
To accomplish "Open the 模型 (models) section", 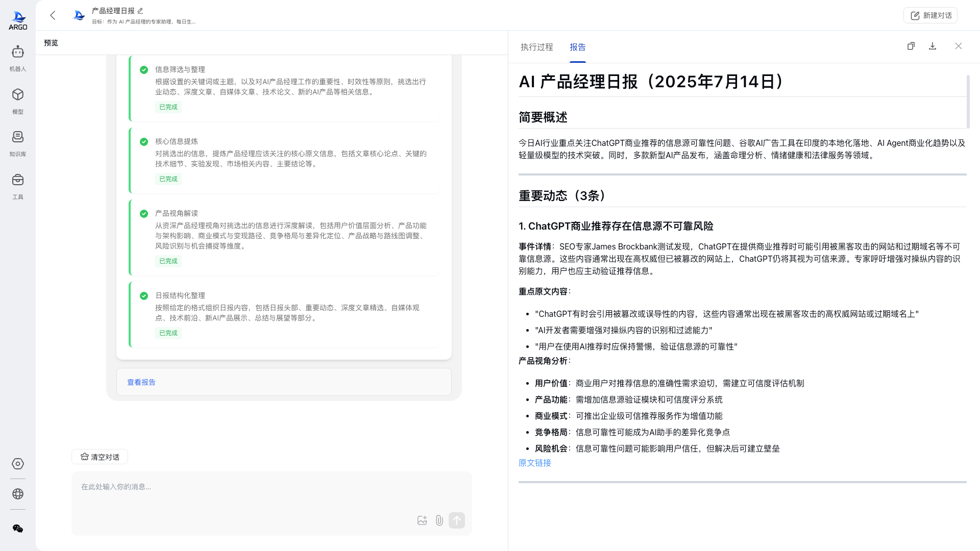I will [18, 101].
